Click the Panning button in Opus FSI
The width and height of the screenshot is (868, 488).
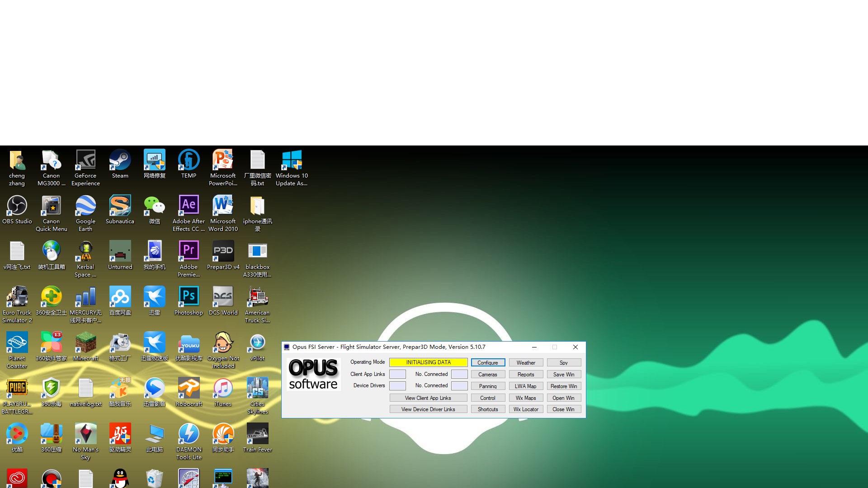click(x=488, y=385)
